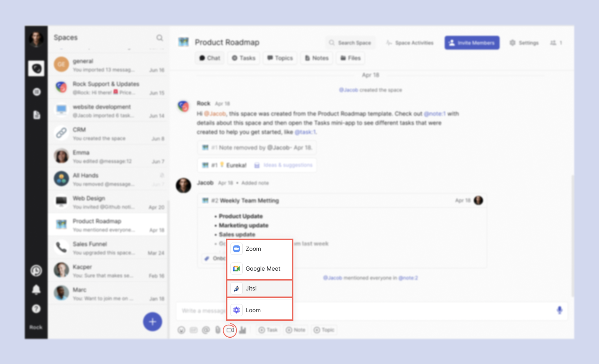This screenshot has width=599, height=364.
Task: Click the @ mention icon
Action: 206,330
